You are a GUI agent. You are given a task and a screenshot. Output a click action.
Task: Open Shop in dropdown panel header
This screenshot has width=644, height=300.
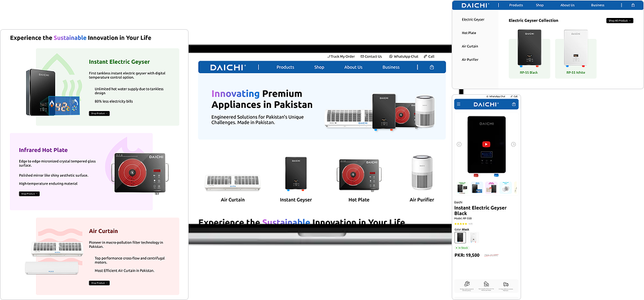[x=540, y=6]
